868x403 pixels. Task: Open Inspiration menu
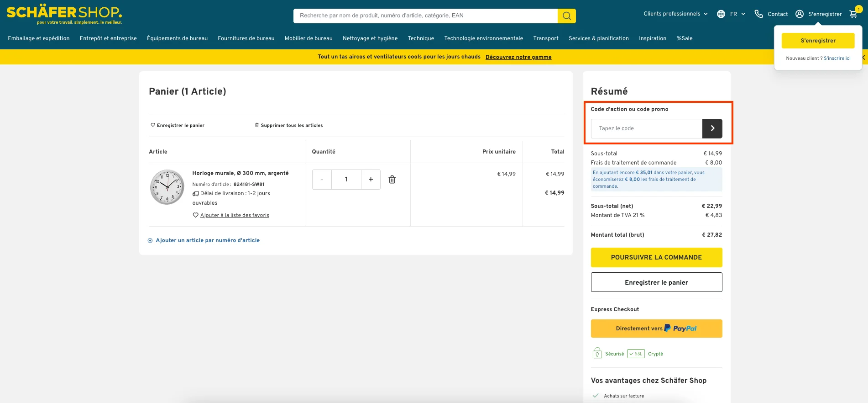coord(653,38)
